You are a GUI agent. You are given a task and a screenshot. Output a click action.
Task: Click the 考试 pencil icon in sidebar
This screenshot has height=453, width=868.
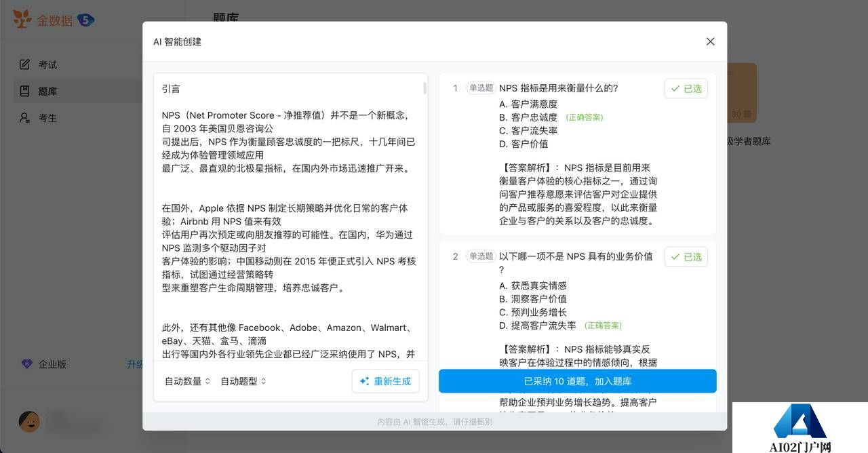tap(25, 64)
